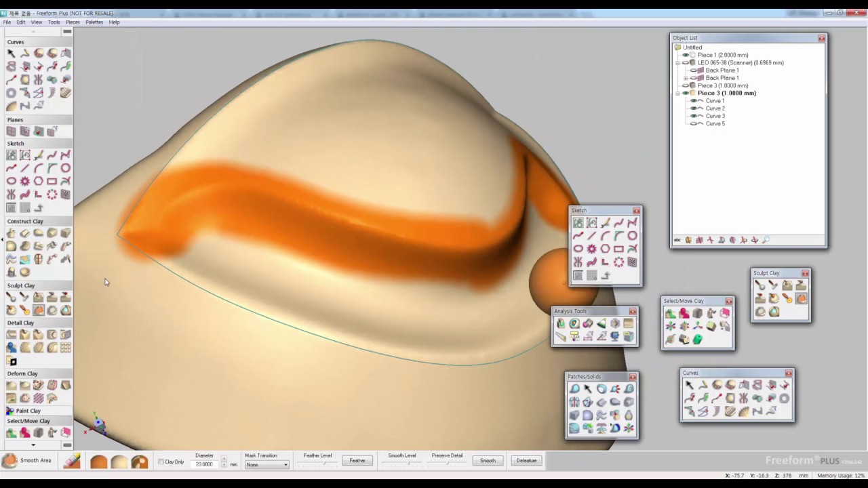Image resolution: width=868 pixels, height=488 pixels.
Task: Select the Untitled root in Object List
Action: tap(692, 47)
